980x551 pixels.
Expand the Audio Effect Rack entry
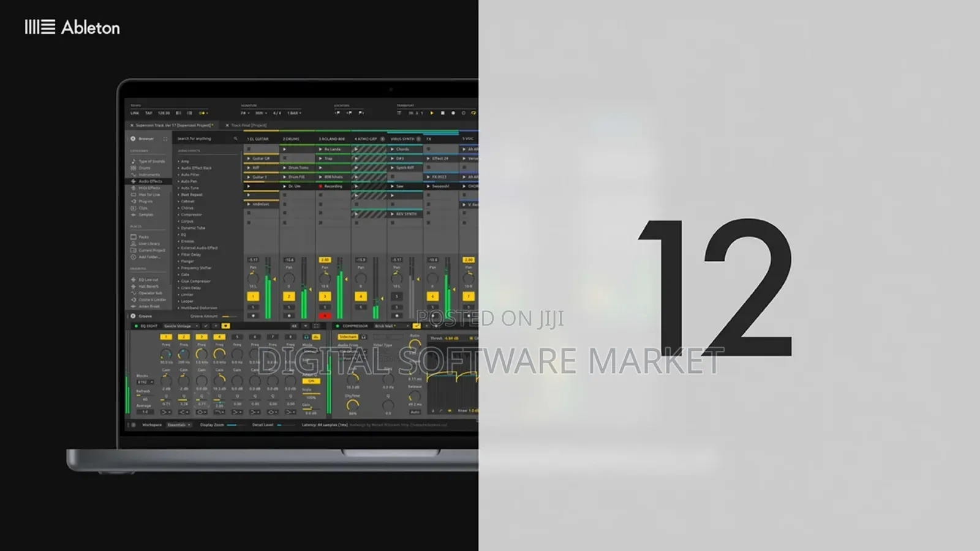pos(179,168)
